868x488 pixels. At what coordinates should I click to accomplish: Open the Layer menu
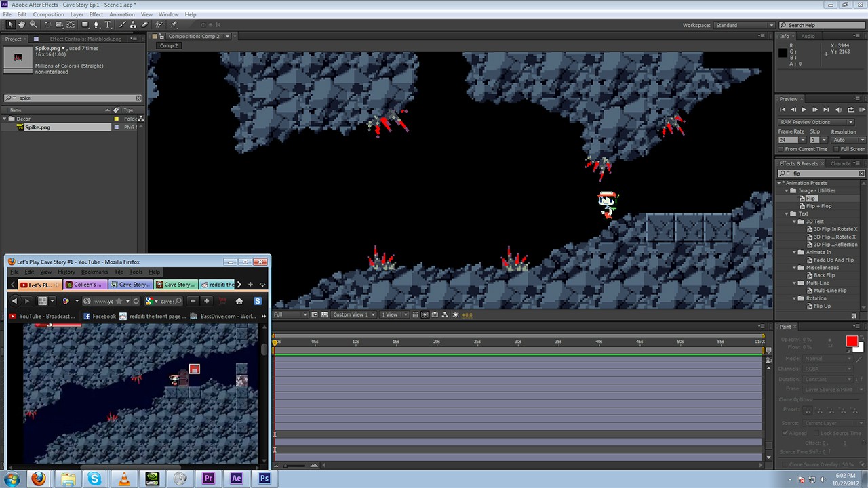pyautogui.click(x=77, y=14)
